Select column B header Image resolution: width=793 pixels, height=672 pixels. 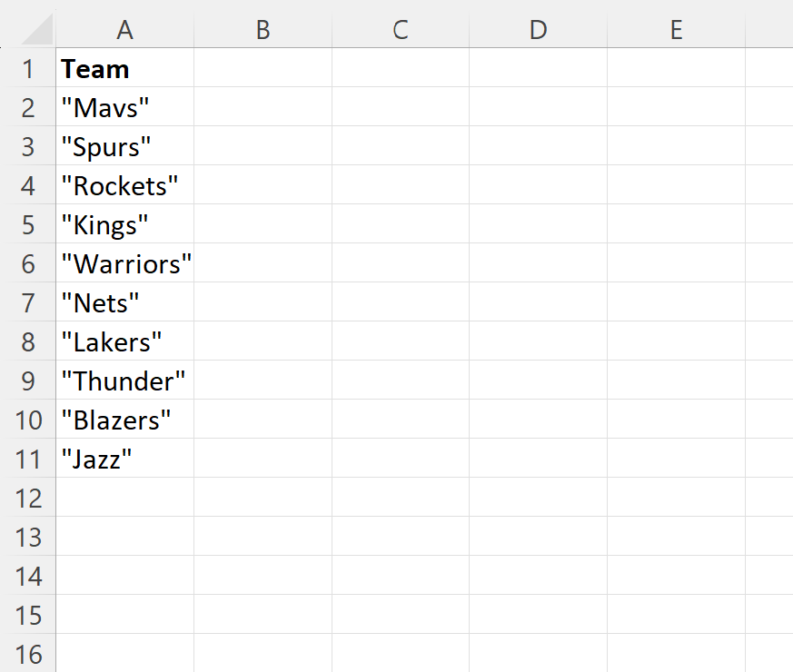coord(263,29)
